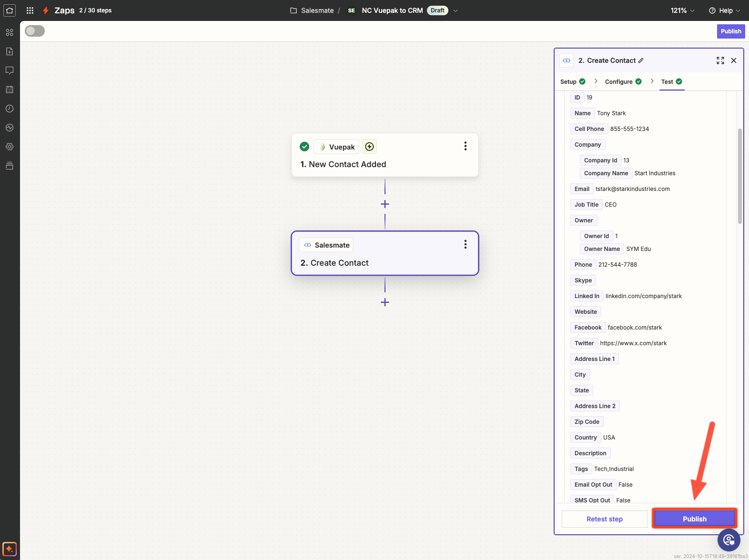Viewport: 749px width, 560px height.
Task: Open the dropdown next to the Draft badge
Action: (x=455, y=10)
